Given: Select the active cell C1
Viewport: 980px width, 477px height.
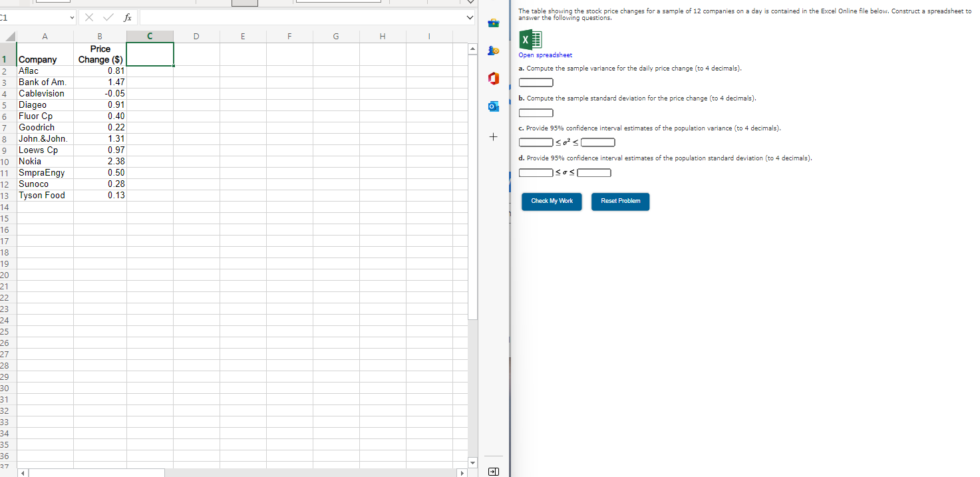Looking at the screenshot, I should [150, 54].
